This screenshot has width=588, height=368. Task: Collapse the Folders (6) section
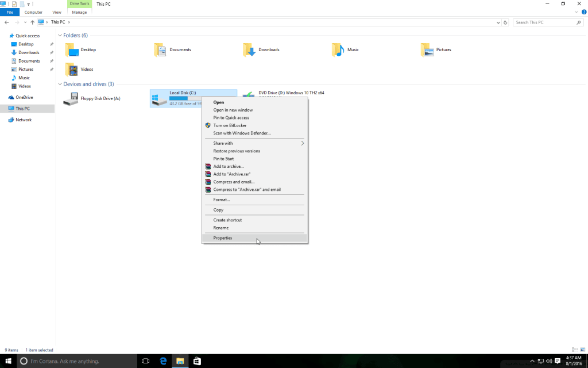[60, 35]
